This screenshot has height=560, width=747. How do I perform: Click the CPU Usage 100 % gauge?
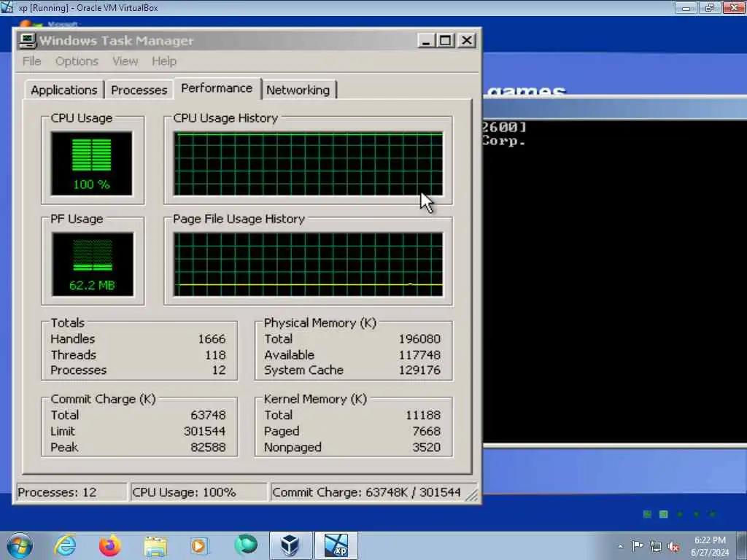[x=92, y=163]
